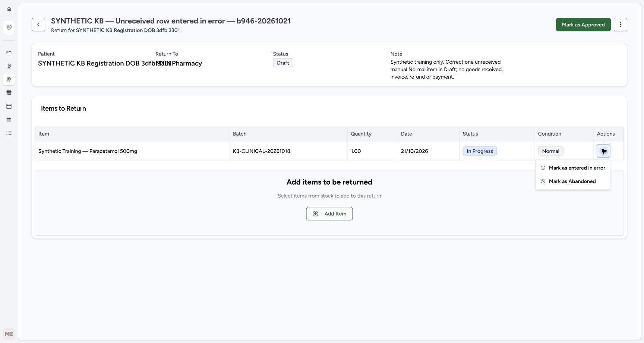The image size is (644, 343).
Task: Click the patient name in the subtitle
Action: pyautogui.click(x=128, y=31)
